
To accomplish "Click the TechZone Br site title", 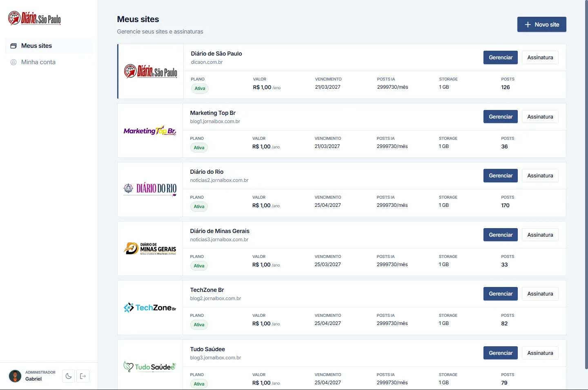I will pos(207,290).
